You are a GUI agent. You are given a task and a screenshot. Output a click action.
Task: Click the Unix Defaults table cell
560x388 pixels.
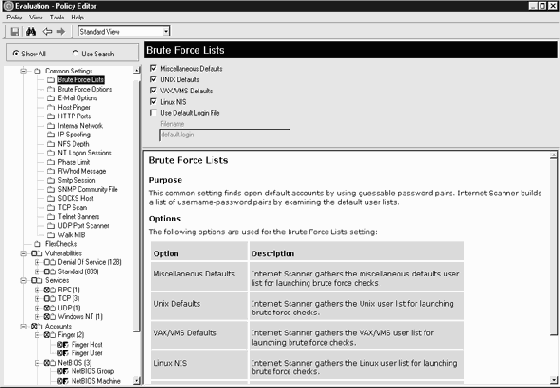199,305
